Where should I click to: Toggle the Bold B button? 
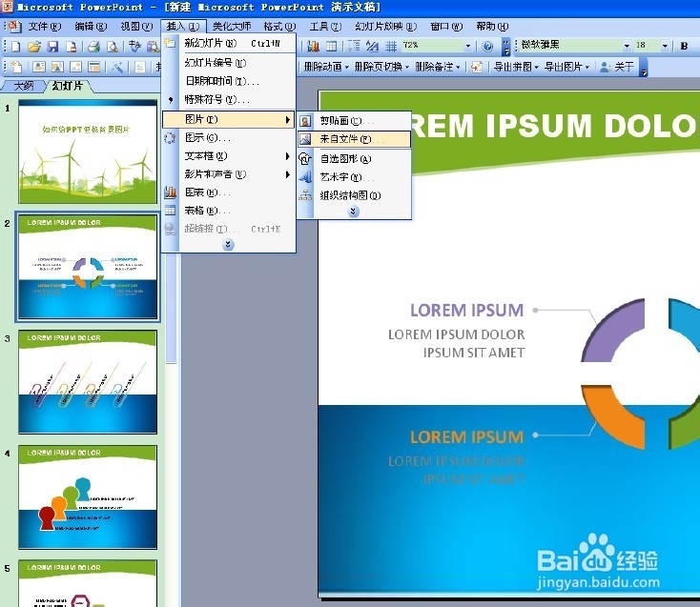click(x=684, y=46)
